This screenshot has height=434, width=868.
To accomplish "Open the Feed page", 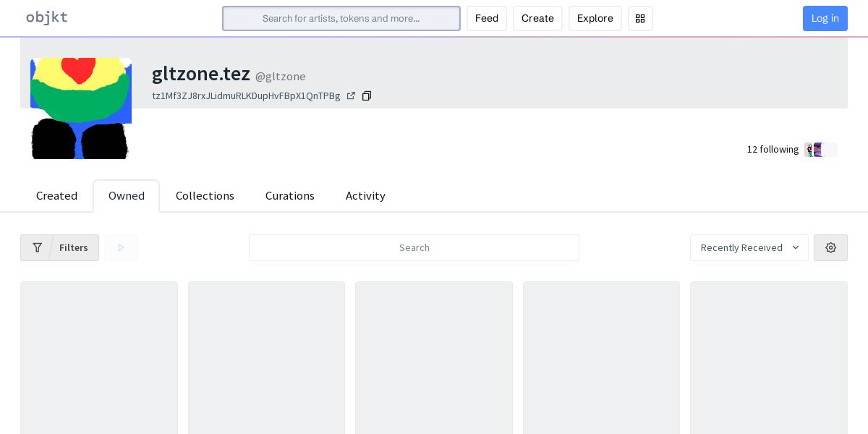I will pyautogui.click(x=486, y=19).
